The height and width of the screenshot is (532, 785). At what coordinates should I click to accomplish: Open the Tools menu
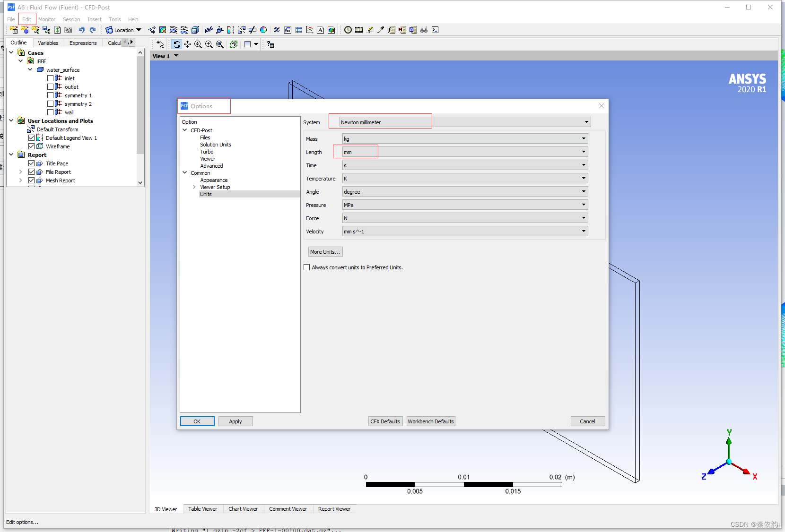[115, 19]
